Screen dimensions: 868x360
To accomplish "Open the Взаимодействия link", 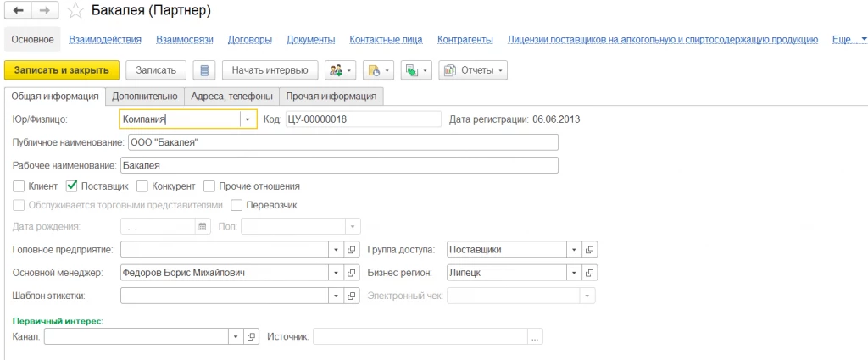I will tap(105, 39).
